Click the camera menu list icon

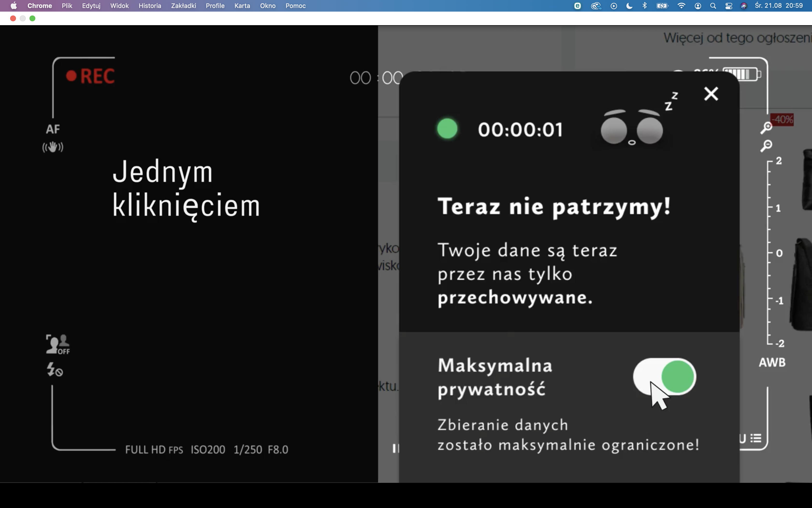[756, 438]
